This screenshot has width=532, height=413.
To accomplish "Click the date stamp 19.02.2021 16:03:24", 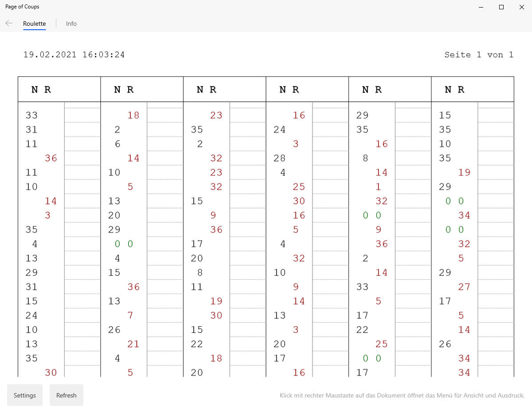I will (x=74, y=55).
